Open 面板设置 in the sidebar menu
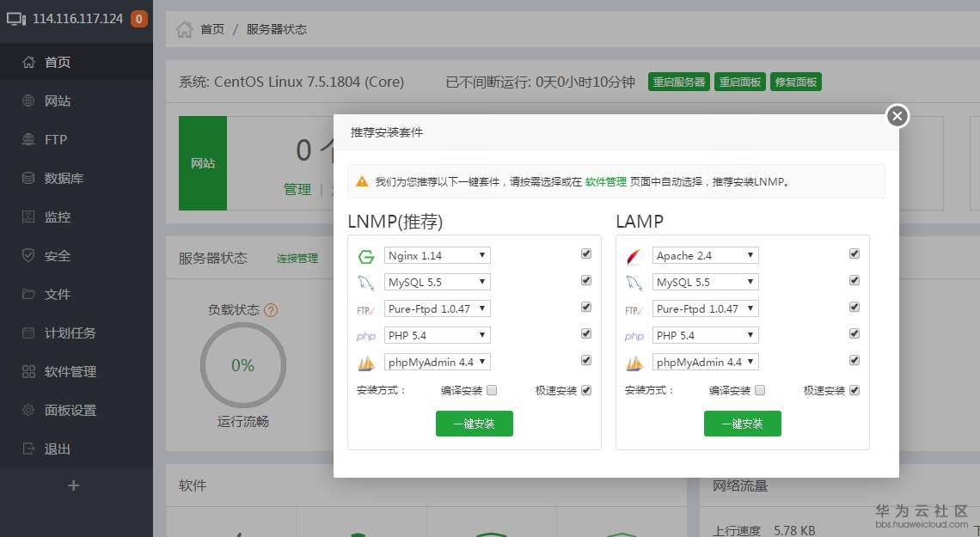The height and width of the screenshot is (537, 980). 77,410
